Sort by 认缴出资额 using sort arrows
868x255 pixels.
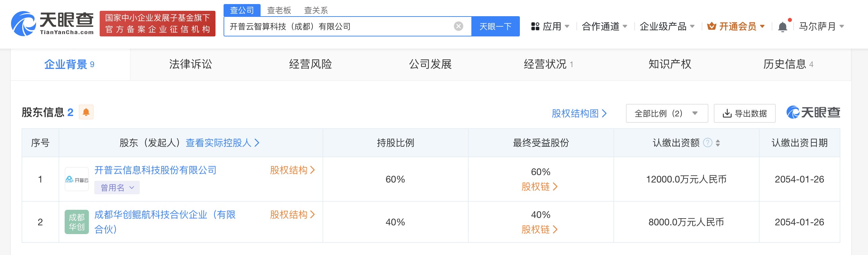(718, 143)
